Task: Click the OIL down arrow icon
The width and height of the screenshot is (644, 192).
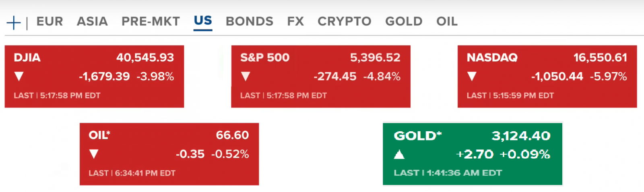Action: [94, 154]
